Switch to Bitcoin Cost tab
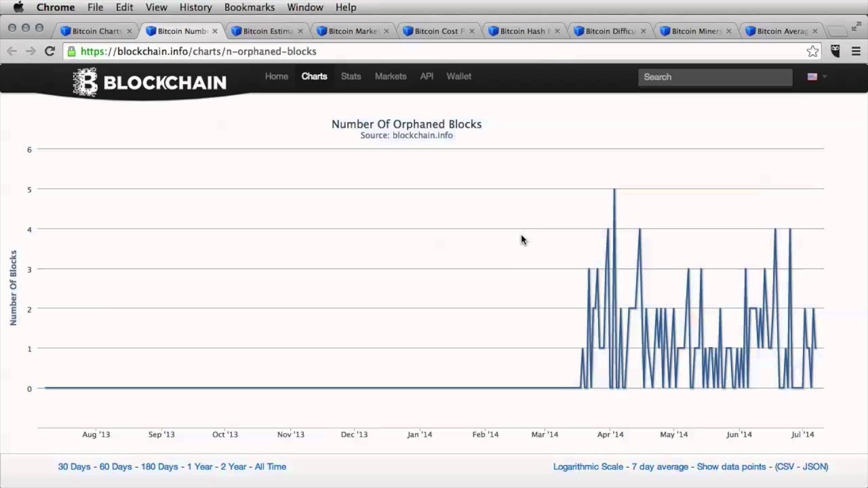The height and width of the screenshot is (488, 868). (439, 31)
